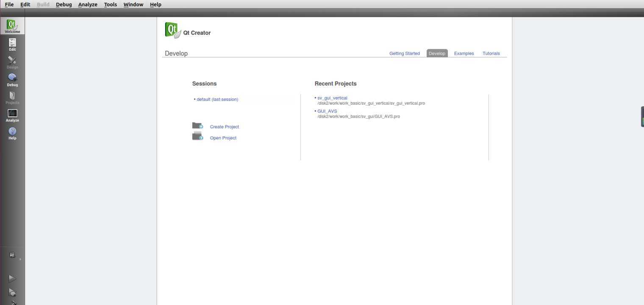Open the File menu

coord(9,4)
